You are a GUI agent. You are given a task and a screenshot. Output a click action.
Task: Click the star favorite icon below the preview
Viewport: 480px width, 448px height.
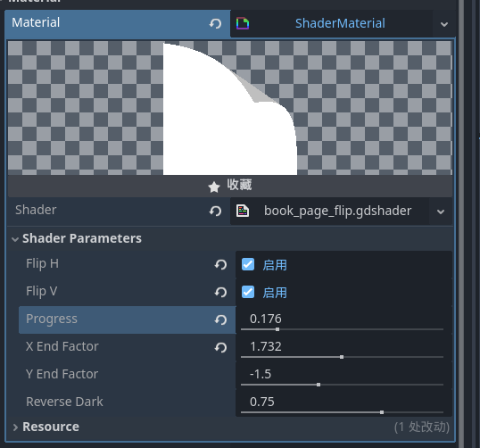pyautogui.click(x=214, y=187)
